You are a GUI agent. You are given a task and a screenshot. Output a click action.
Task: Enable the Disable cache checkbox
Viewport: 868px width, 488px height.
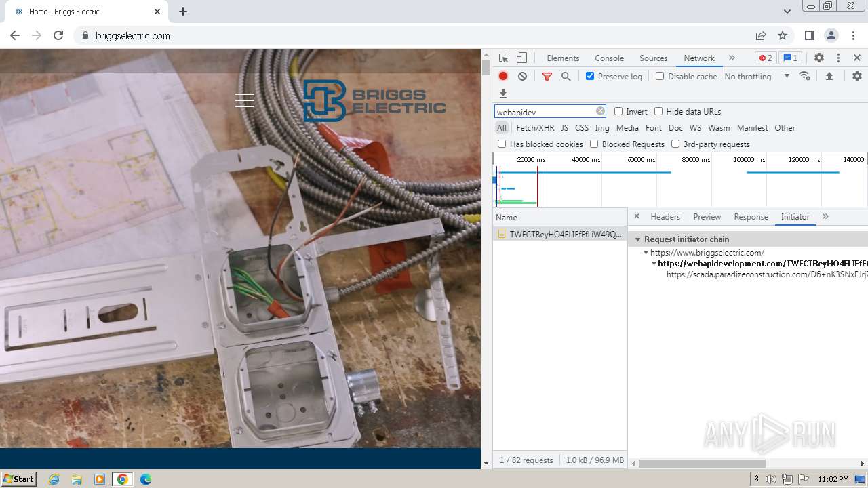pos(660,76)
